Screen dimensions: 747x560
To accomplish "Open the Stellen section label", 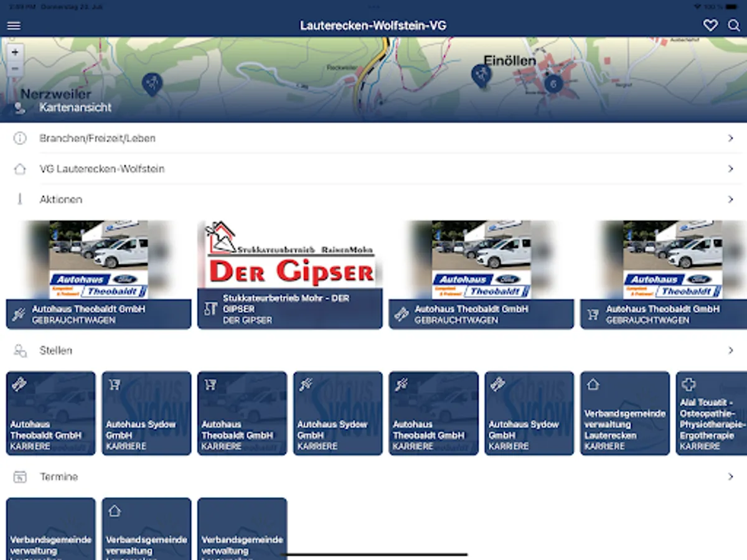I will click(56, 350).
